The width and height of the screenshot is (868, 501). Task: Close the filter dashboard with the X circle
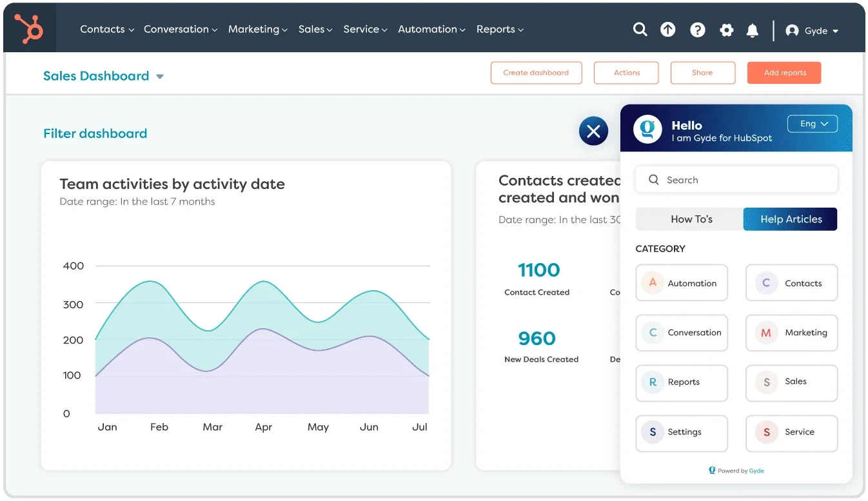(x=593, y=131)
